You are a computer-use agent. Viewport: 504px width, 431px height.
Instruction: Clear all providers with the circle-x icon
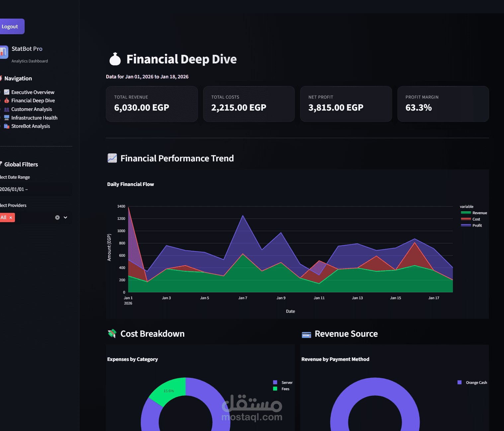click(57, 217)
